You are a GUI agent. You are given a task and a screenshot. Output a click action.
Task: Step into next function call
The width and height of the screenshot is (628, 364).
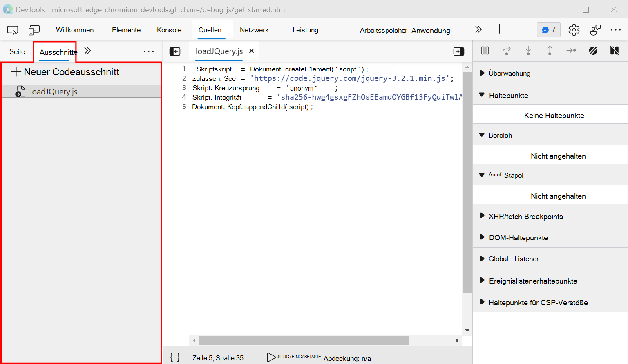pos(528,51)
